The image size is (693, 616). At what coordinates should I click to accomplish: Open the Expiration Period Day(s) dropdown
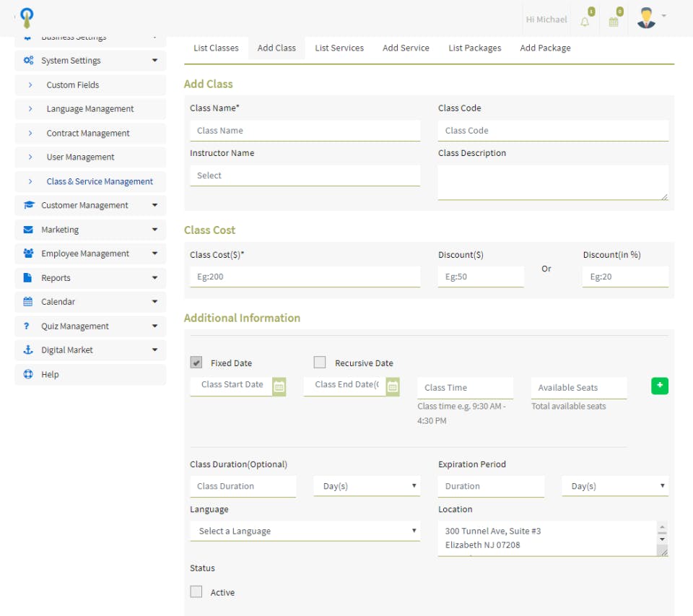[615, 485]
